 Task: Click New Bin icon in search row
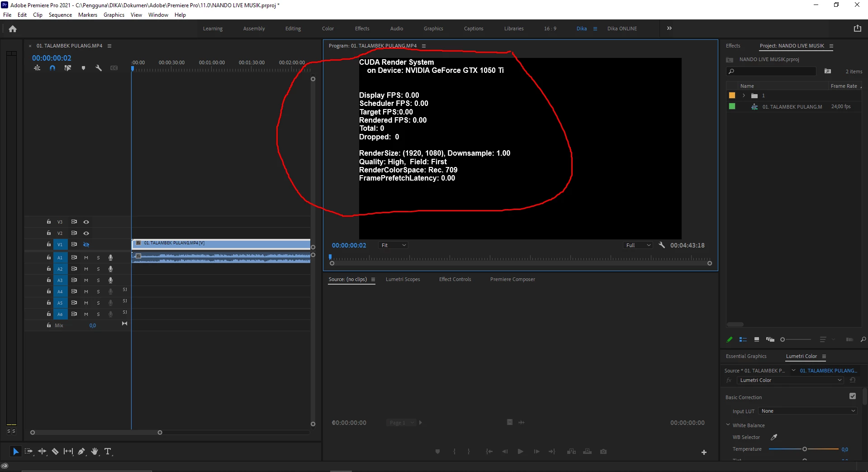tap(828, 71)
